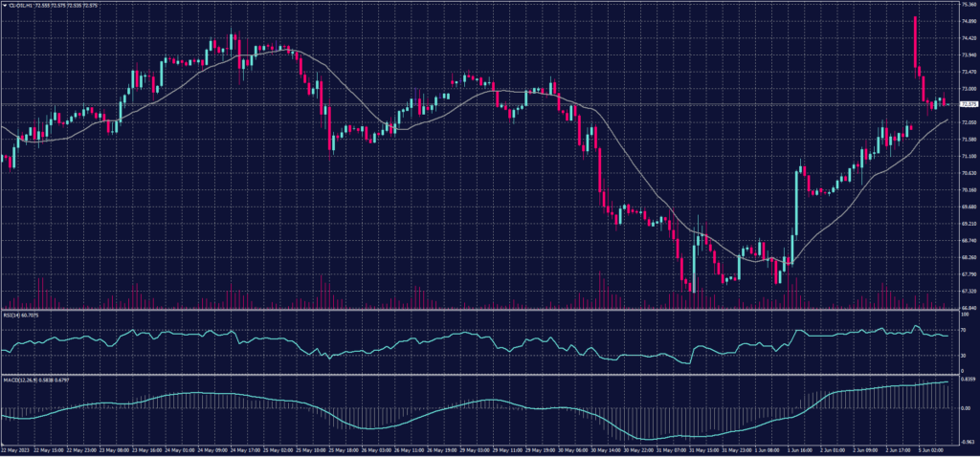
Task: Click the 5 Jun 02:00 label on time axis
Action: click(933, 451)
